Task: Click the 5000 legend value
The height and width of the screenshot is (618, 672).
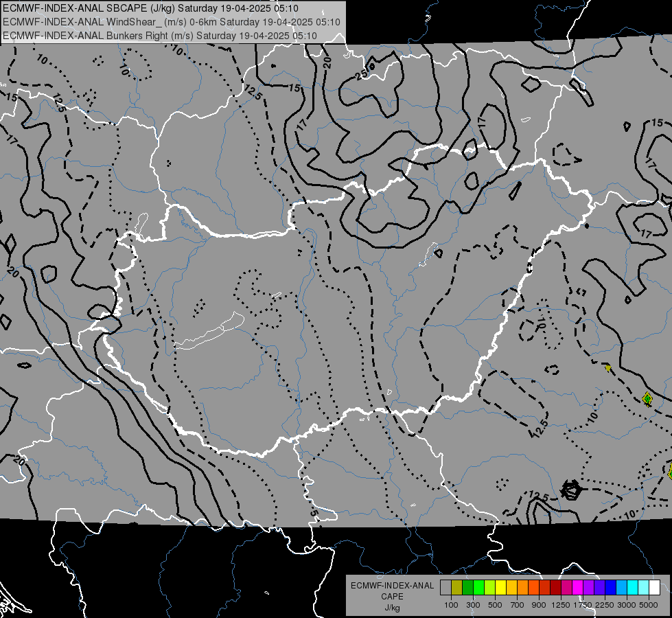Action: (x=649, y=605)
